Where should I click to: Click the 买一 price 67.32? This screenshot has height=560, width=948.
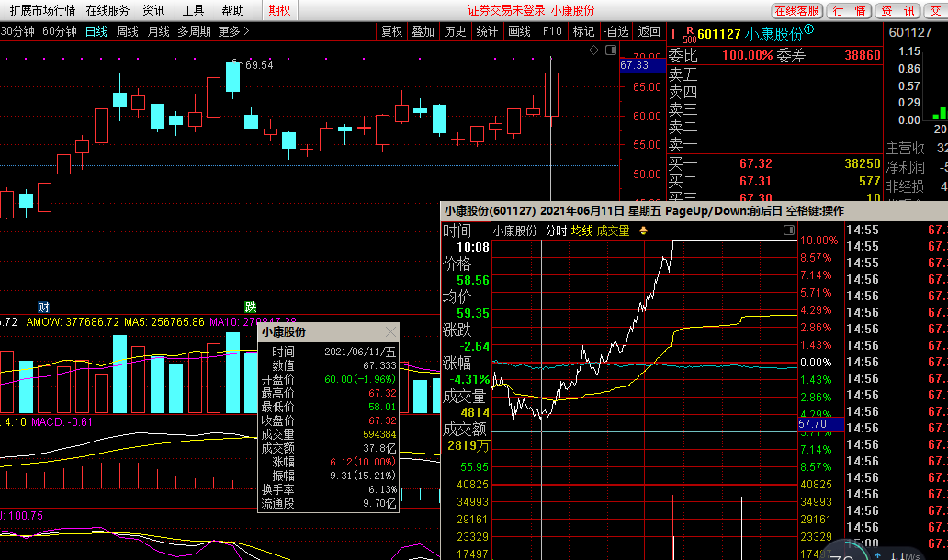pyautogui.click(x=756, y=163)
